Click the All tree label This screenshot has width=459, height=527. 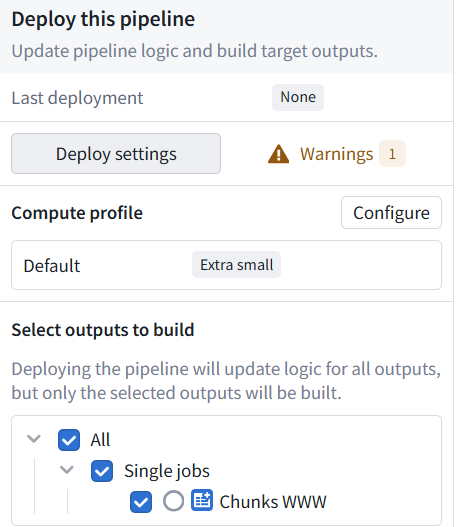100,440
